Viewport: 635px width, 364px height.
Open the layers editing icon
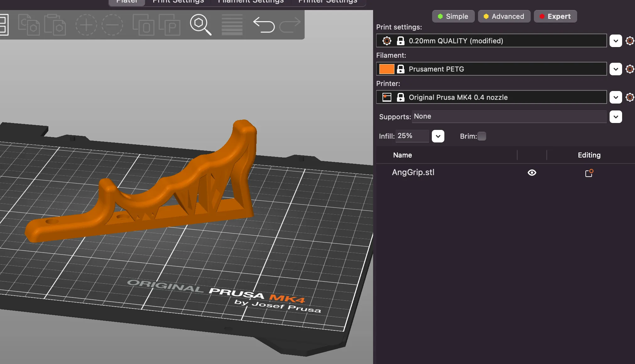point(232,24)
